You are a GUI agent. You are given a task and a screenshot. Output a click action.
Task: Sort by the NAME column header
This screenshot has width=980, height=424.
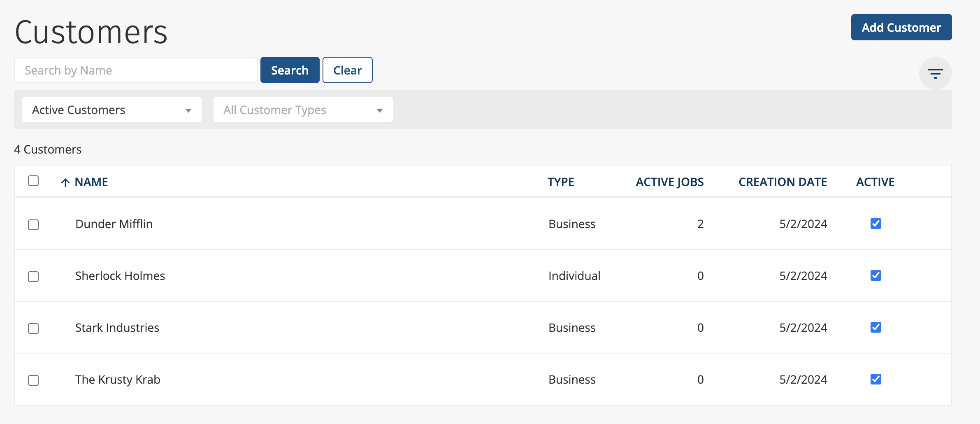pyautogui.click(x=91, y=182)
